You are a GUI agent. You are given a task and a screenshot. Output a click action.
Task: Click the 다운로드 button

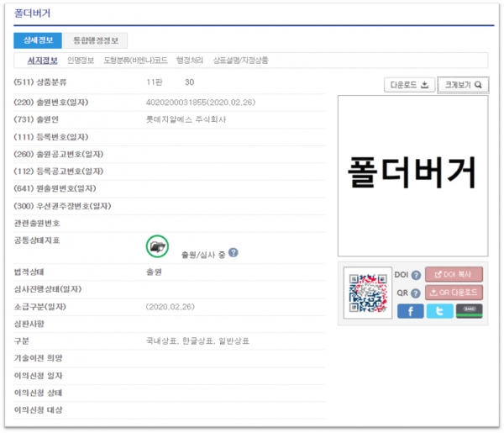pos(410,85)
